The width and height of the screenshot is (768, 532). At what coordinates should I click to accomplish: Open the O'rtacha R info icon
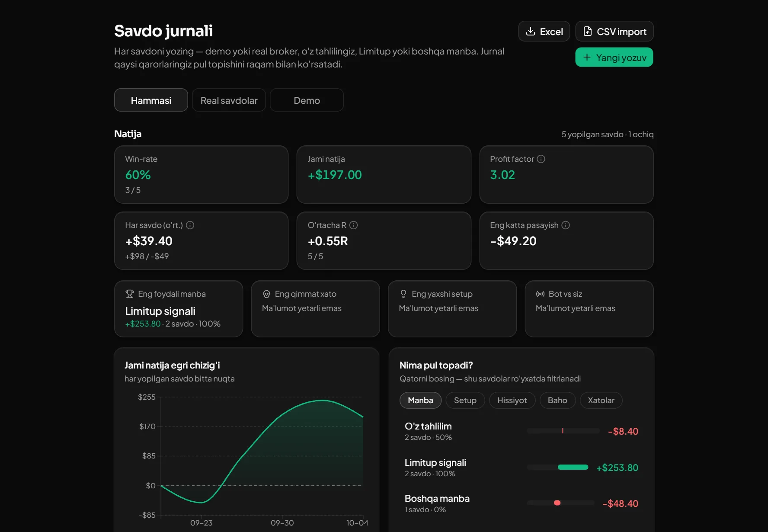tap(353, 225)
